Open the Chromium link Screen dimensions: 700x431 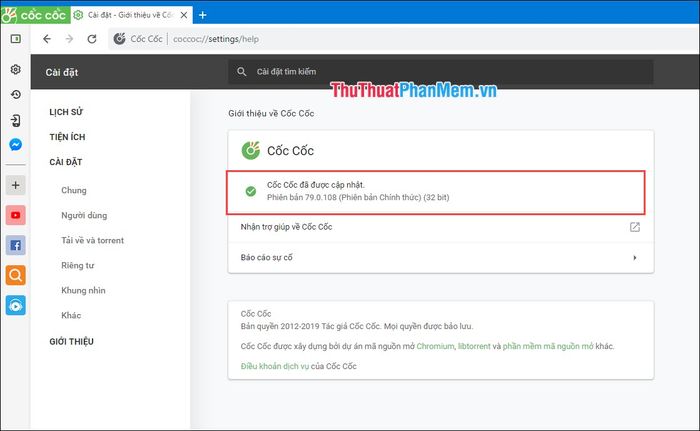[x=435, y=346]
